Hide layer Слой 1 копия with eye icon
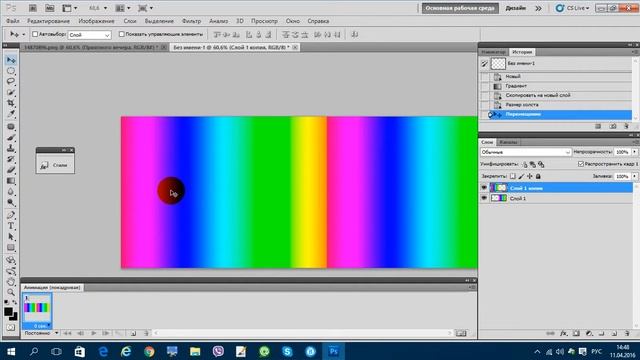This screenshot has width=640, height=360. pyautogui.click(x=484, y=188)
